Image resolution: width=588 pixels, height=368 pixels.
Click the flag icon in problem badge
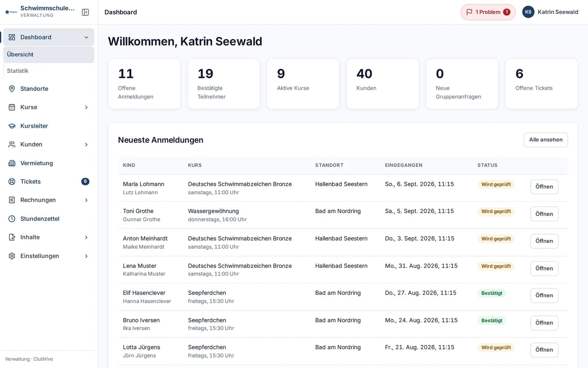click(x=469, y=12)
